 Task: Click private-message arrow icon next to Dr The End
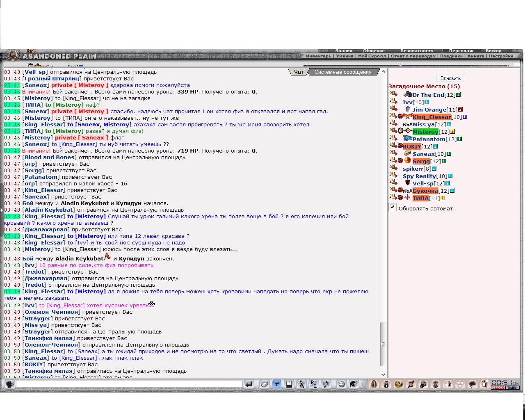(x=393, y=94)
